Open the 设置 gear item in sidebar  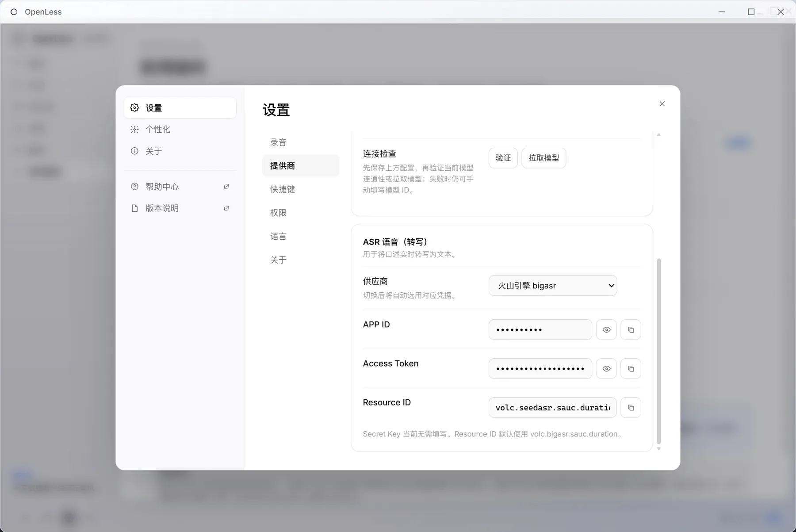point(180,108)
